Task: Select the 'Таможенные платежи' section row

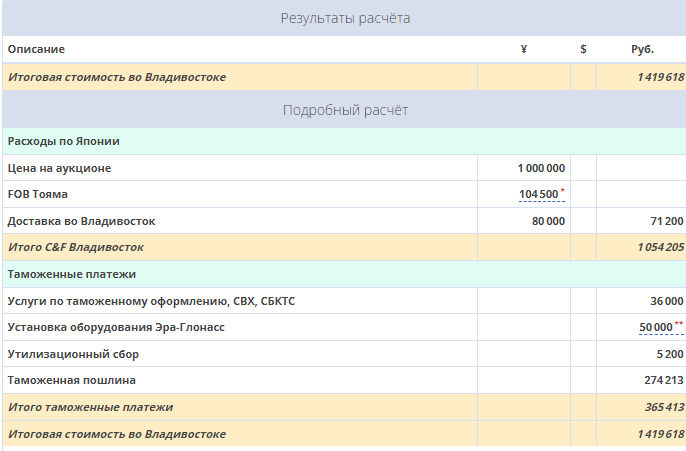Action: (x=344, y=274)
